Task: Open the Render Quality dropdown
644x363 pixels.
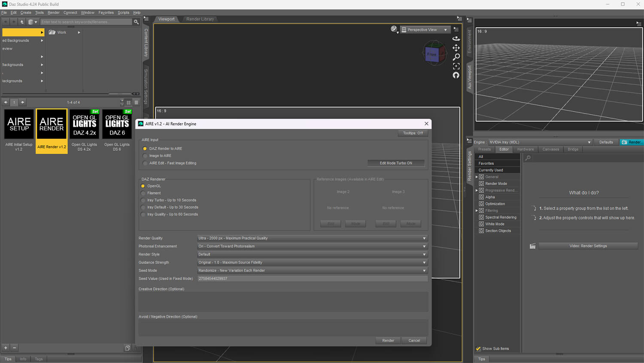Action: 312,238
